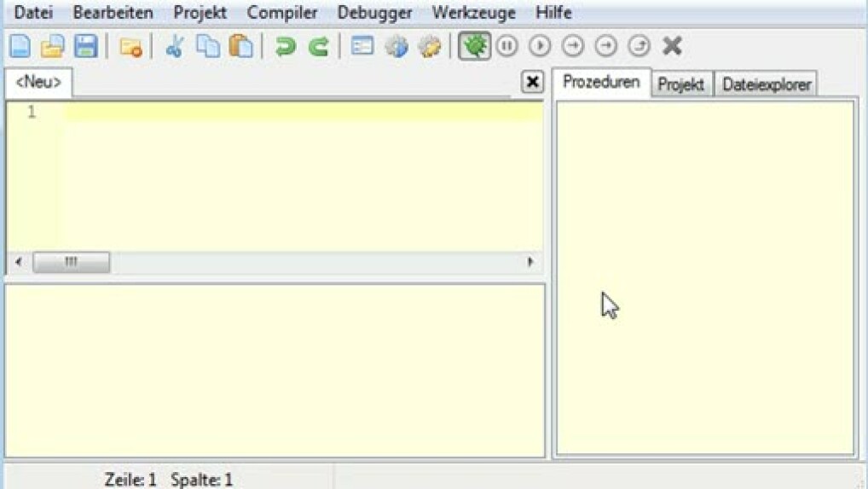Screen dimensions: 868x489
Task: Switch to the Dateiexplorer tab
Action: pos(767,84)
